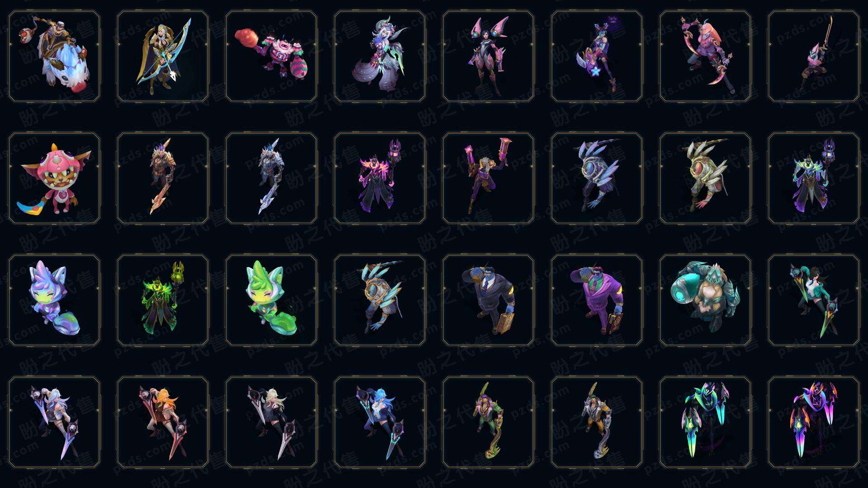Choose the nine-tailed fox character with grey tails
The height and width of the screenshot is (488, 868).
[x=380, y=56]
